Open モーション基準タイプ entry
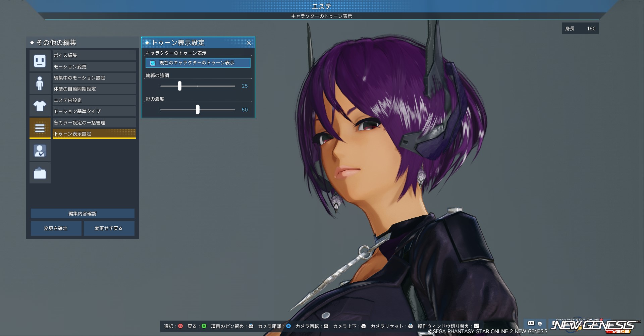This screenshot has width=644, height=336. point(94,111)
